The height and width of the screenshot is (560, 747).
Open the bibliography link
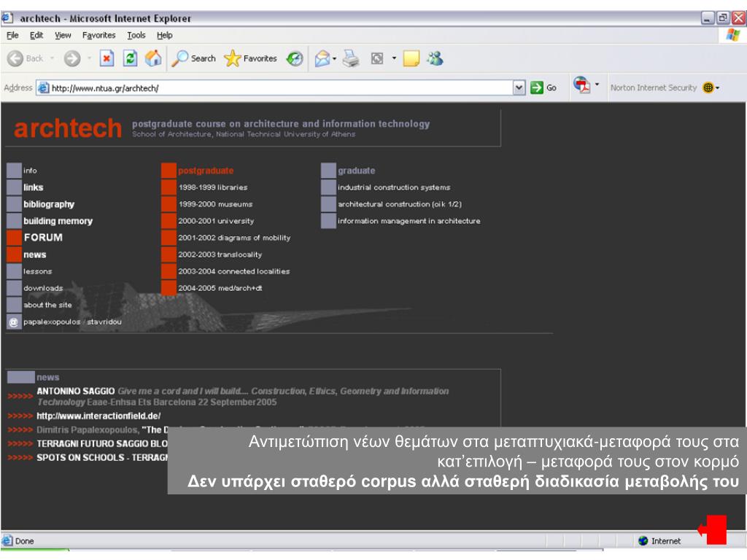pyautogui.click(x=49, y=204)
